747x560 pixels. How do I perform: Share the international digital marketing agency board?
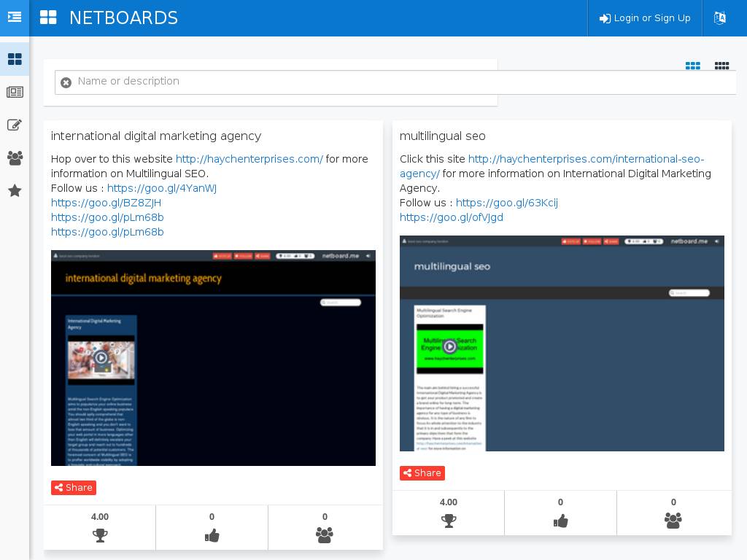[x=74, y=488]
